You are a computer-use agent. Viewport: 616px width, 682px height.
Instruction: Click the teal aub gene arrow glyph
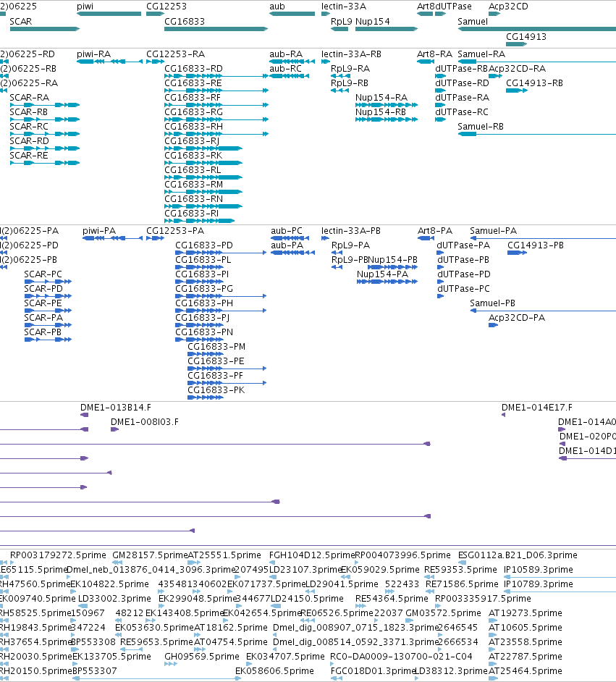point(292,14)
